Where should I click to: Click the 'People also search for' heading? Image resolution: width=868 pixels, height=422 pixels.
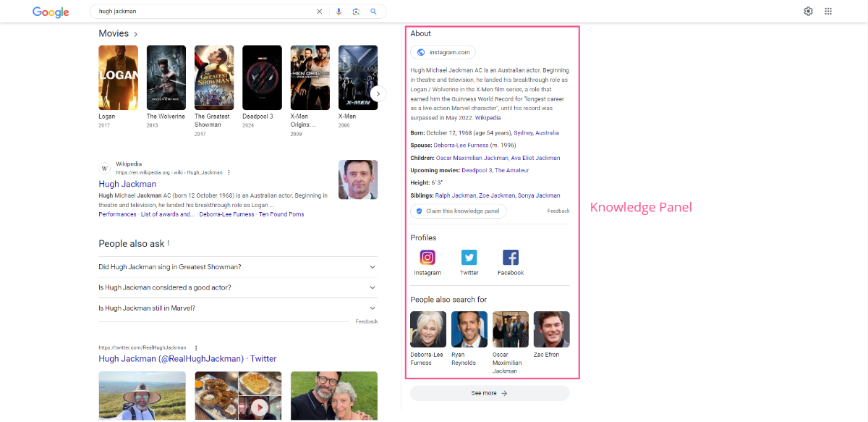(x=448, y=300)
